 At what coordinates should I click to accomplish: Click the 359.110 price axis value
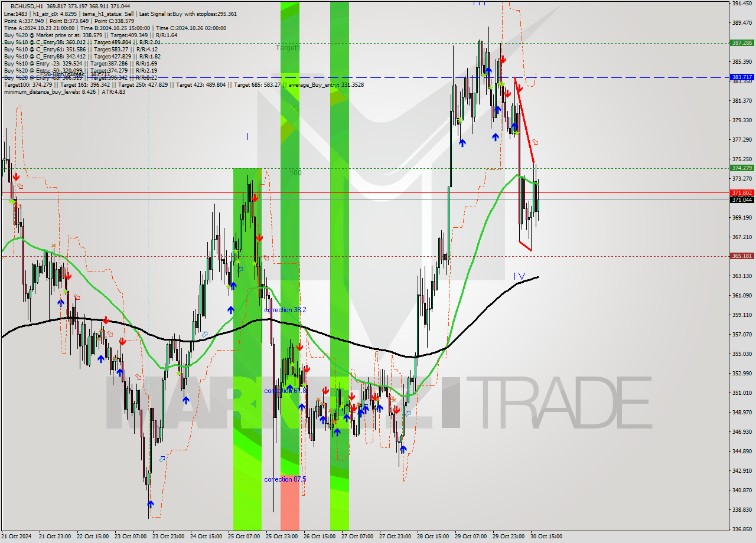tap(742, 315)
